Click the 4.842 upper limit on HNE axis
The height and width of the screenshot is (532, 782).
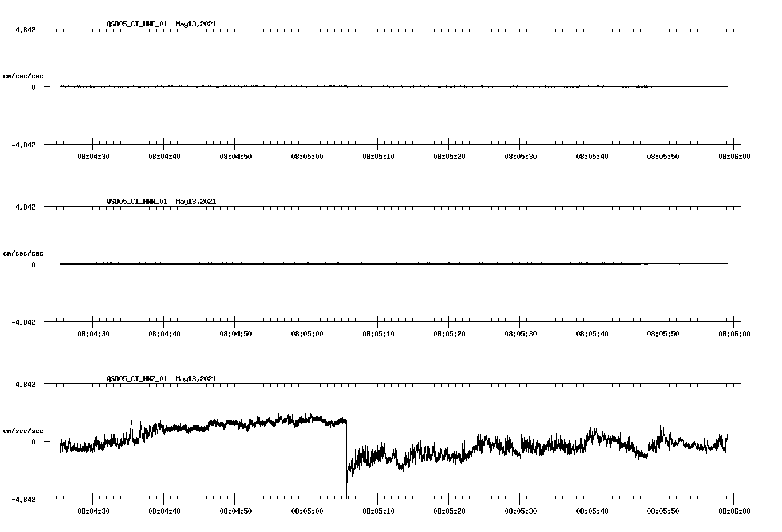pos(25,29)
